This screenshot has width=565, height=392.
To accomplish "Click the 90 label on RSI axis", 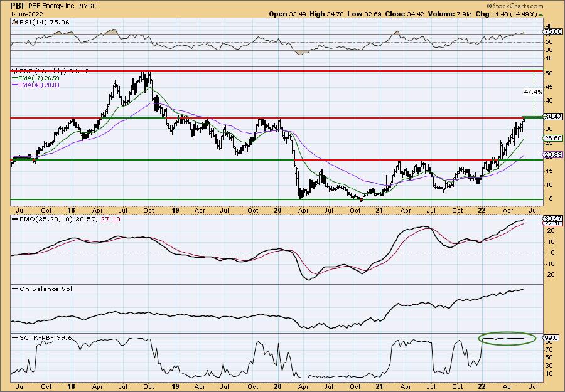I will 549,26.
